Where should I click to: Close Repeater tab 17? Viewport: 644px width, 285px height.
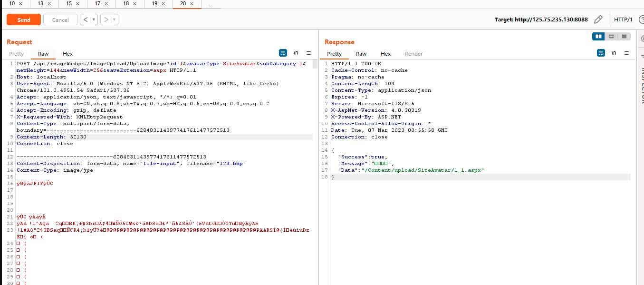(106, 3)
